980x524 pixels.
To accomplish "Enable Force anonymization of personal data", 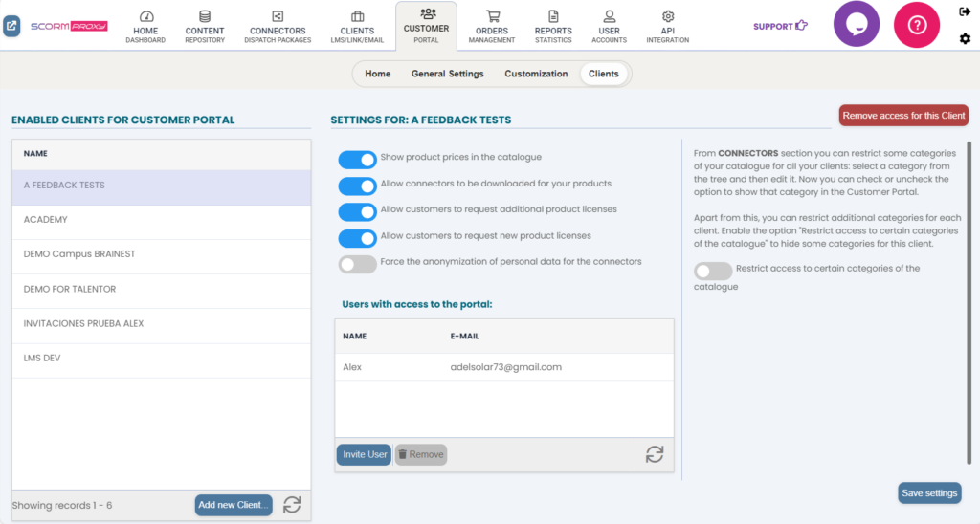I will pos(358,264).
